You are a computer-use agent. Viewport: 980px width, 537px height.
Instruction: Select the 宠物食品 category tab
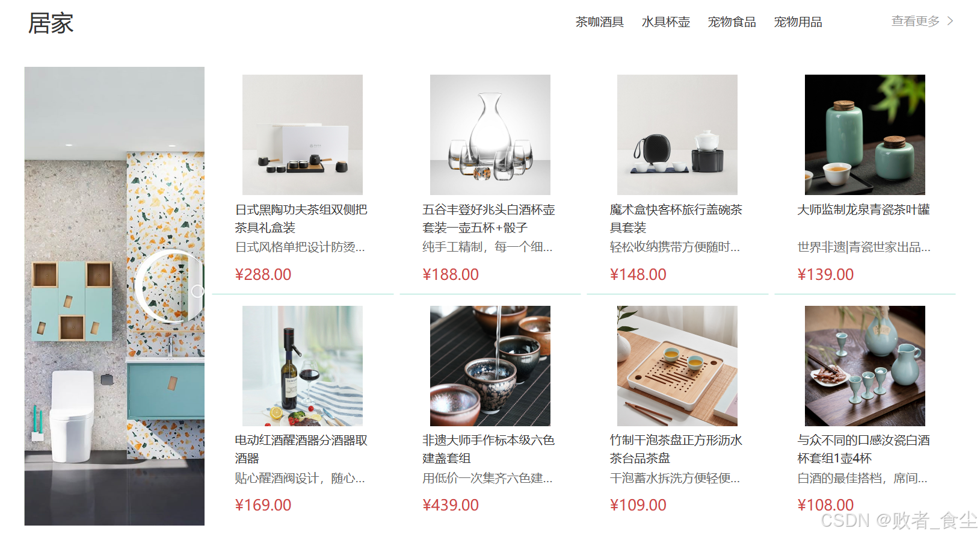click(732, 22)
